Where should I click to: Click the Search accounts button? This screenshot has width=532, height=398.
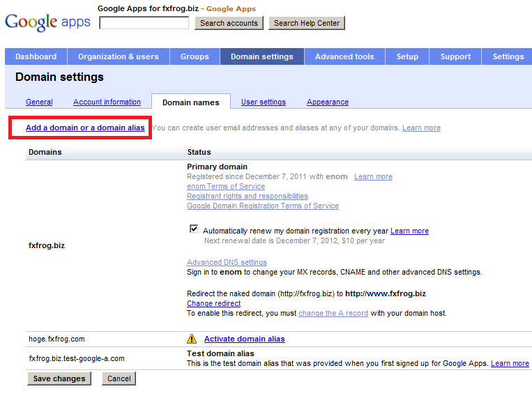(229, 23)
